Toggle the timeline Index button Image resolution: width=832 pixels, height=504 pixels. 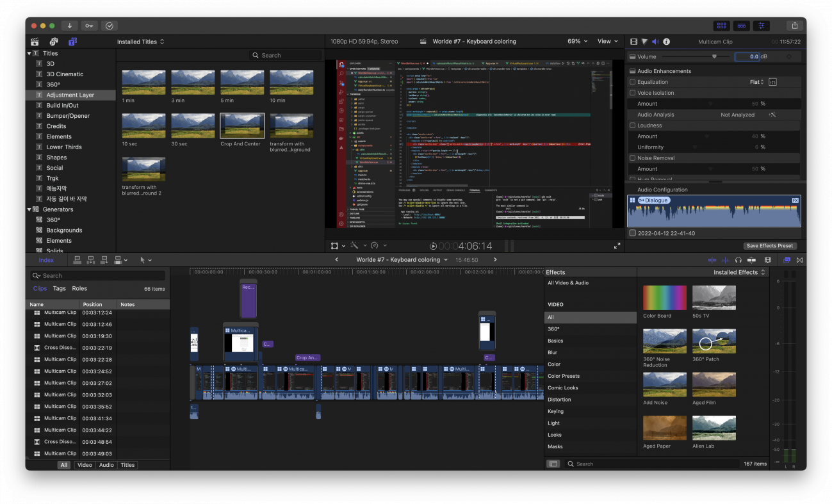pyautogui.click(x=46, y=260)
